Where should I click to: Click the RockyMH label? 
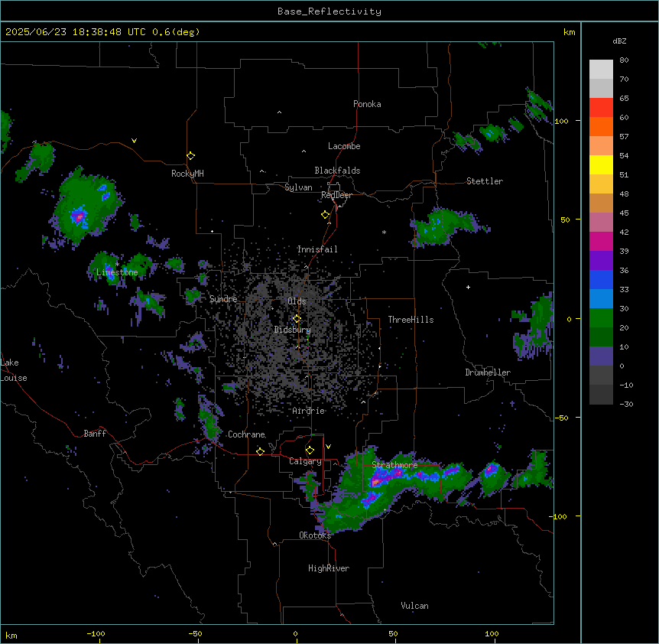[x=187, y=174]
